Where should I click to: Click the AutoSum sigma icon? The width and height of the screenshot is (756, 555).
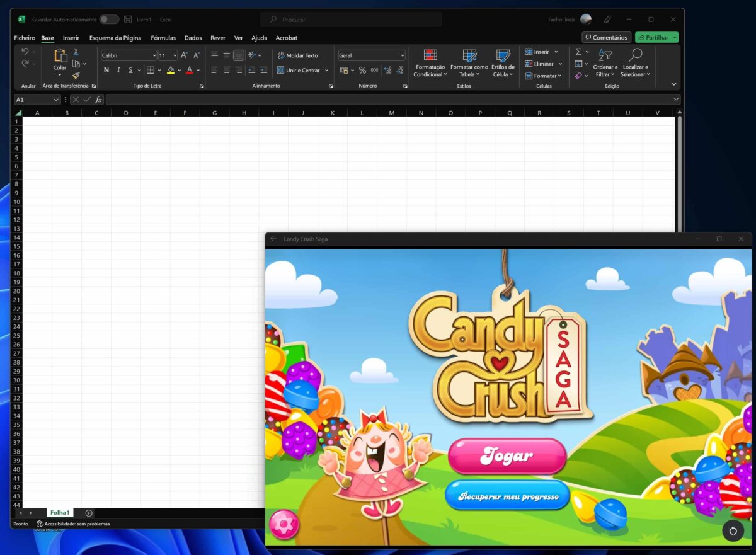(x=578, y=52)
